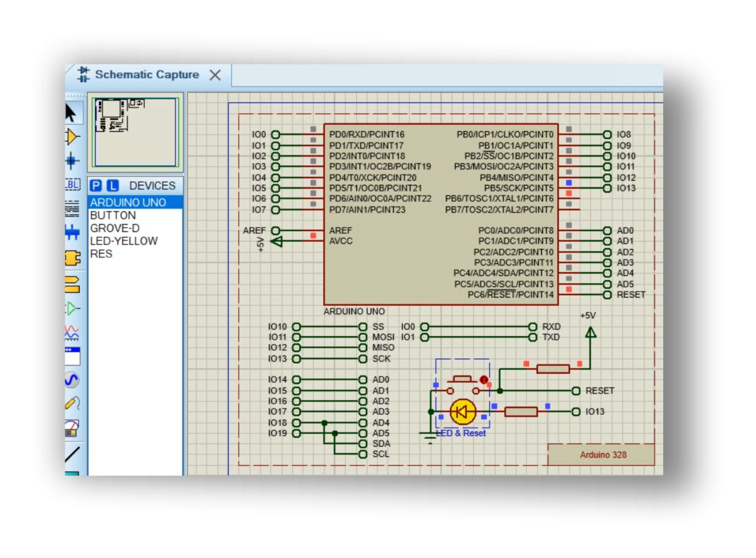
Task: Choose the Active Popup Mode tool
Action: point(72,356)
